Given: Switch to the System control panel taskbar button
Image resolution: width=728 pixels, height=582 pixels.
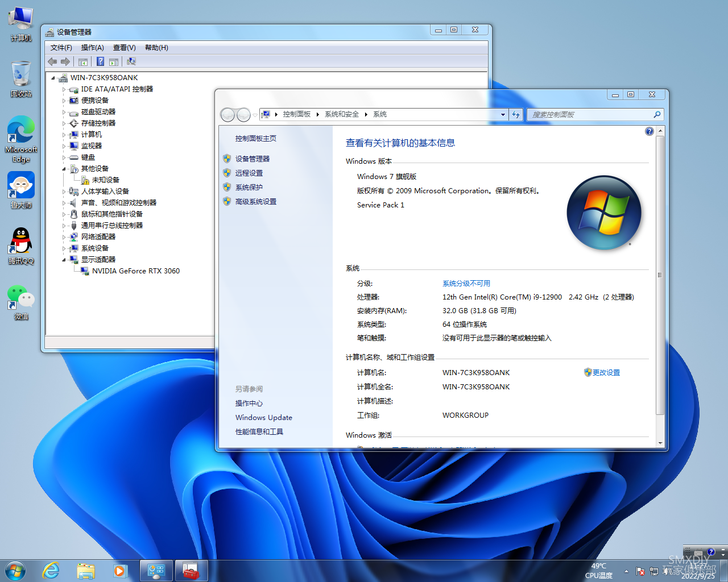Looking at the screenshot, I should 156,571.
